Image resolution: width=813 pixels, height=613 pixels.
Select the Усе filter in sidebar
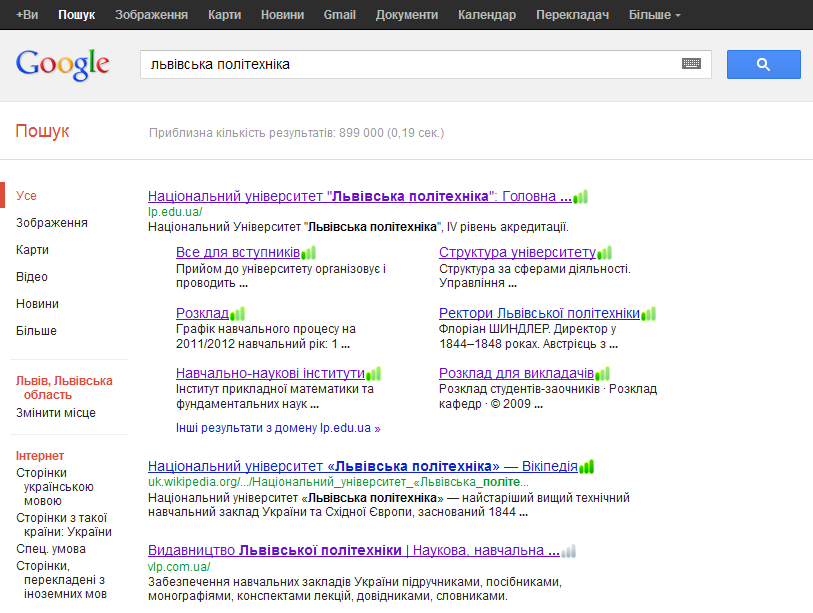[x=26, y=196]
